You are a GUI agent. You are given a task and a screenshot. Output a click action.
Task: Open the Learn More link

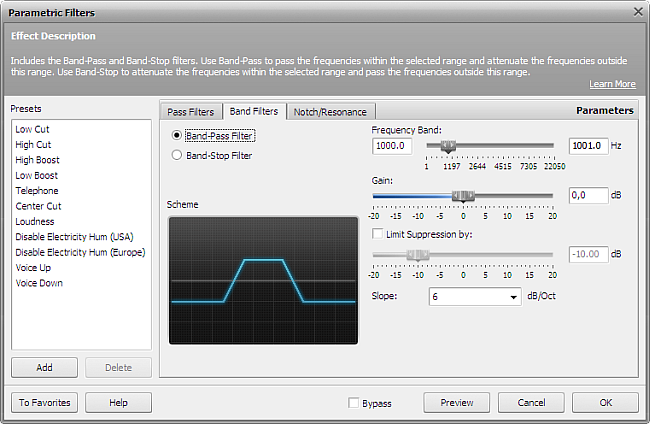pyautogui.click(x=612, y=84)
